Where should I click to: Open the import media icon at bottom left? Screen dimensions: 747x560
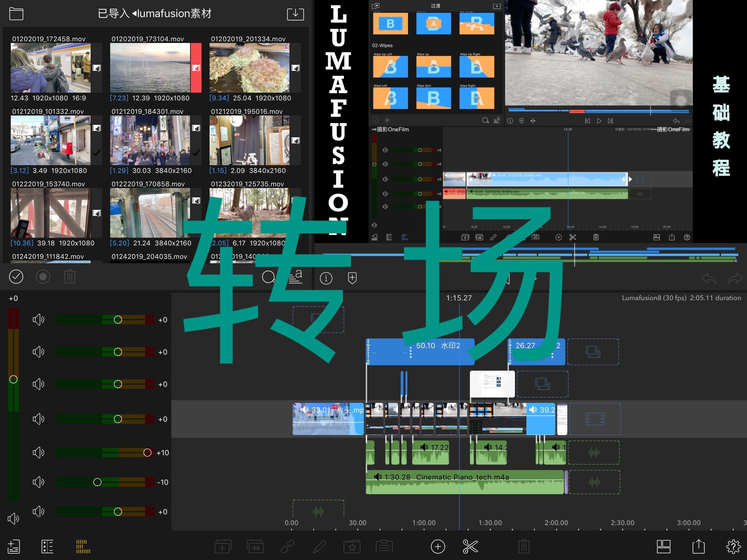click(14, 547)
